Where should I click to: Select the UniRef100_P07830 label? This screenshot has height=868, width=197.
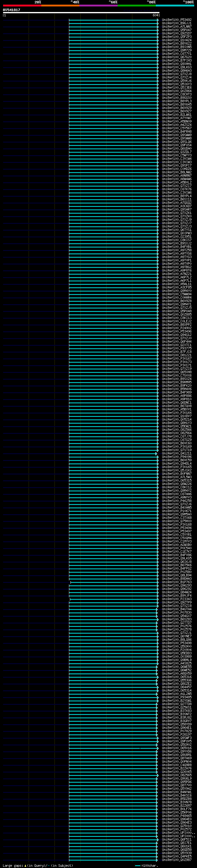click(176, 612)
